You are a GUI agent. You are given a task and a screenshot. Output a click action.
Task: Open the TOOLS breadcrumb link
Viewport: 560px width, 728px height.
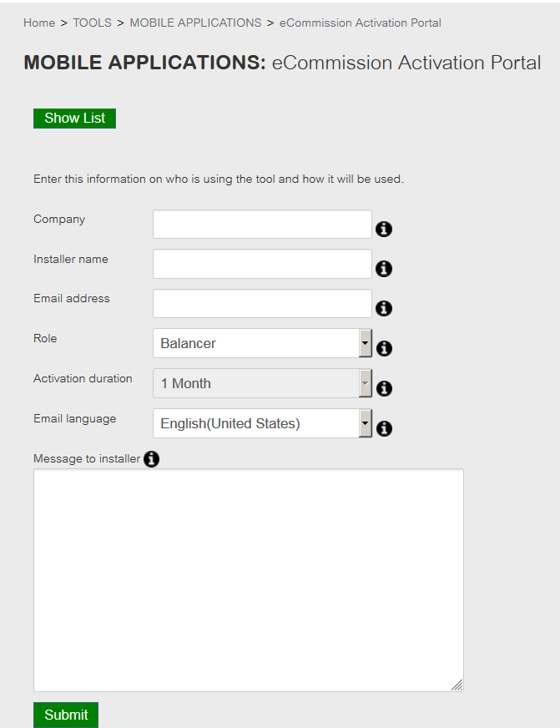(93, 23)
